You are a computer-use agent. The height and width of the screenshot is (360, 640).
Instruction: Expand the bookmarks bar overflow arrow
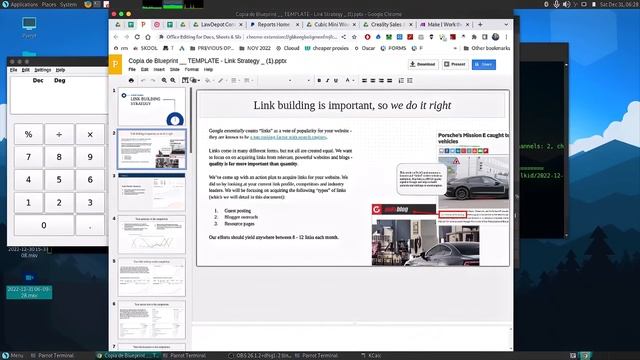[x=455, y=48]
